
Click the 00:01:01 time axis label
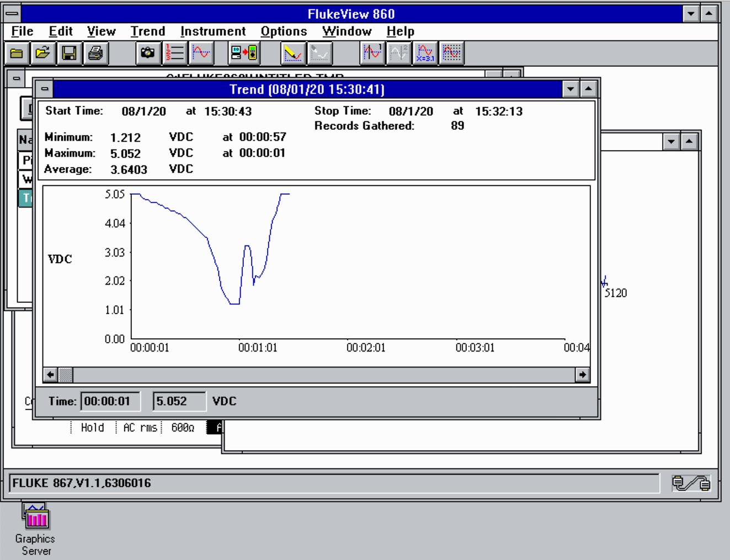pyautogui.click(x=258, y=348)
